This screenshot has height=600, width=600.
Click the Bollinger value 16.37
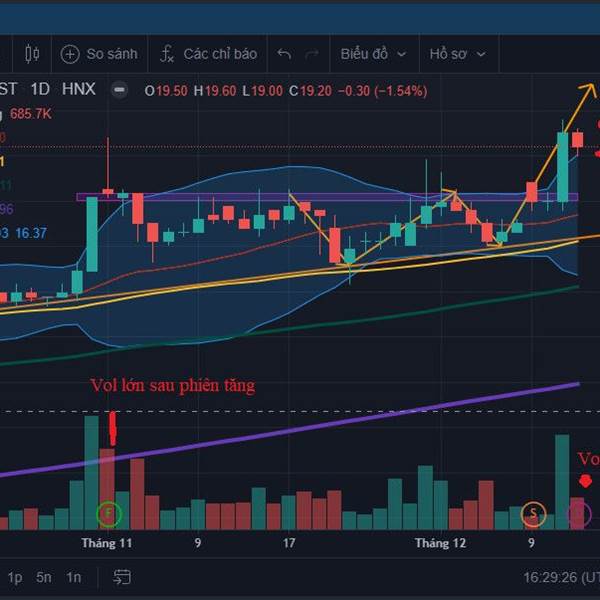pyautogui.click(x=31, y=233)
